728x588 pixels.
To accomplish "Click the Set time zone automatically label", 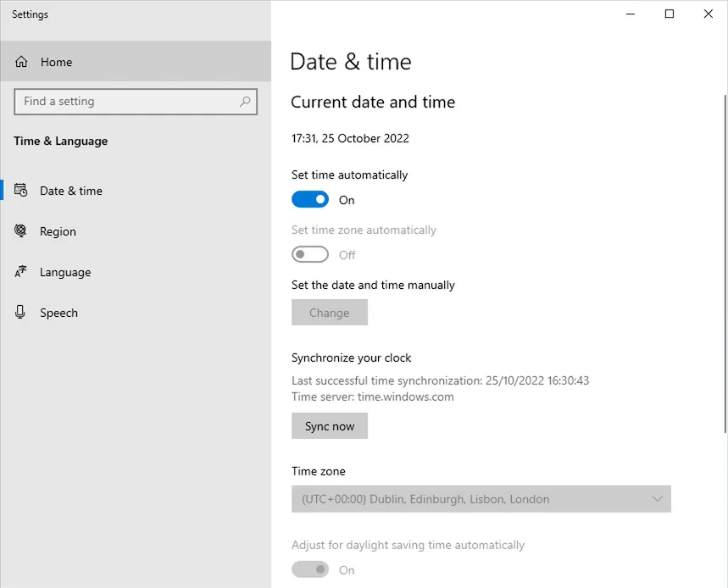I will tap(364, 230).
